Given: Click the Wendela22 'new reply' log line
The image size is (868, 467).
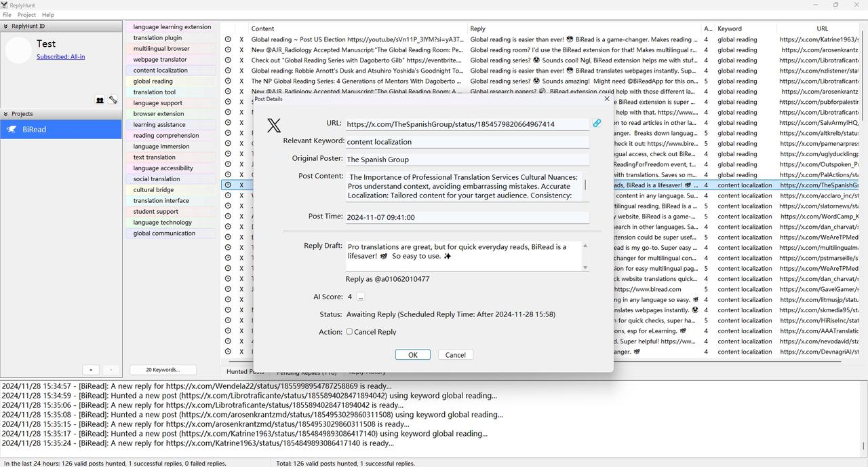Looking at the screenshot, I should [x=197, y=386].
